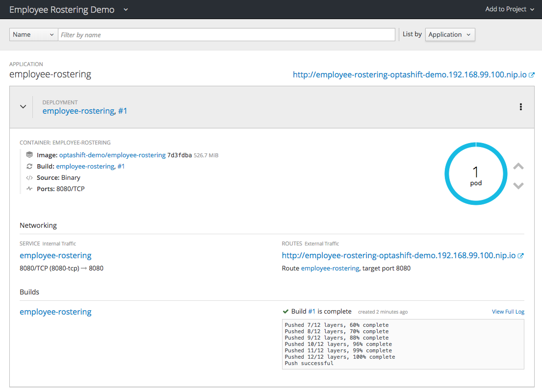The width and height of the screenshot is (542, 392).
Task: Focus the Filter by name text field
Action: coord(226,34)
